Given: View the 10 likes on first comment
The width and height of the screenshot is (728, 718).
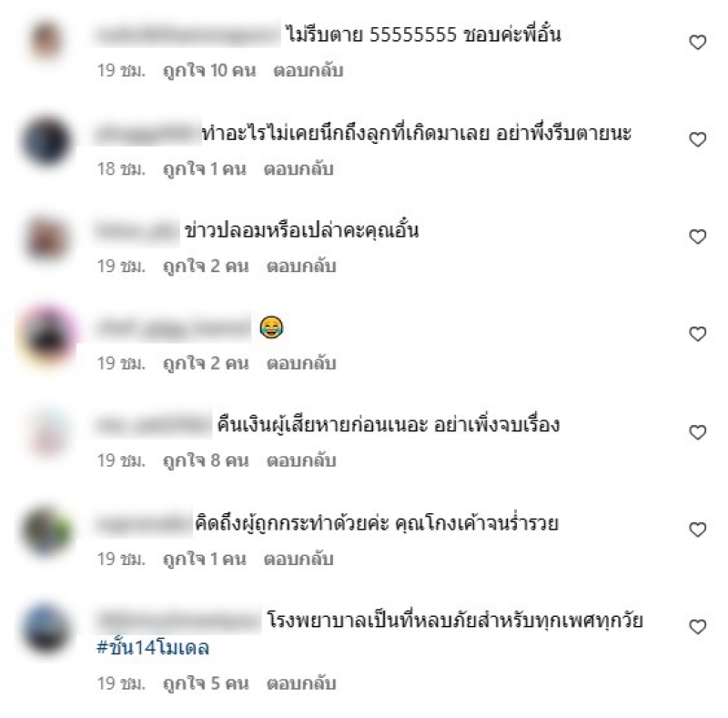Looking at the screenshot, I should (209, 71).
